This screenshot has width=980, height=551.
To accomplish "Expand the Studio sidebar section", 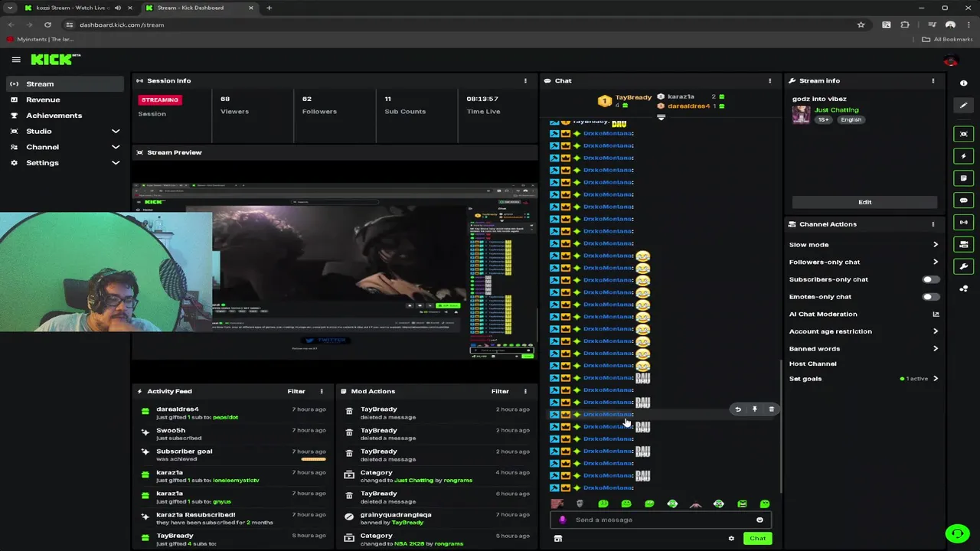I will (116, 132).
